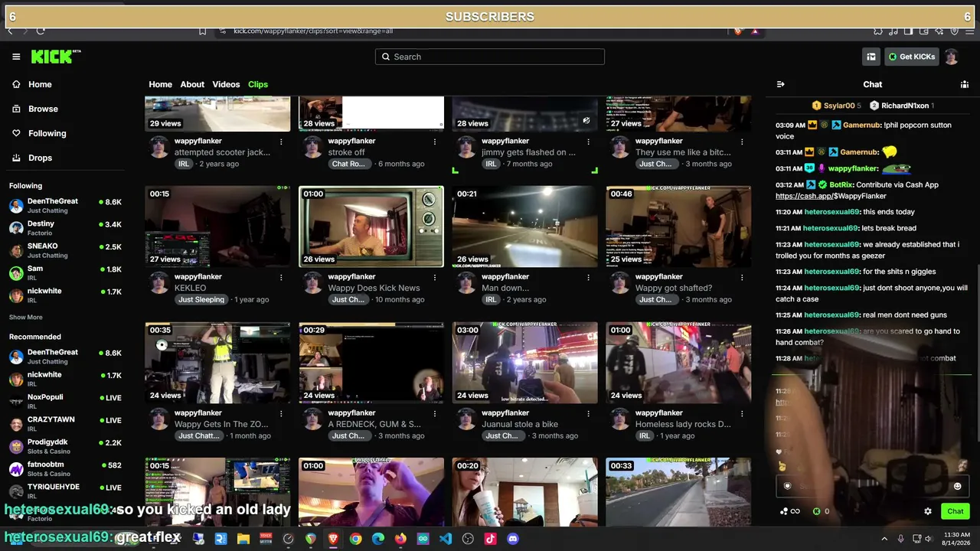Viewport: 980px width, 551px height.
Task: Click the Just Sleeping category tag
Action: pos(201,300)
